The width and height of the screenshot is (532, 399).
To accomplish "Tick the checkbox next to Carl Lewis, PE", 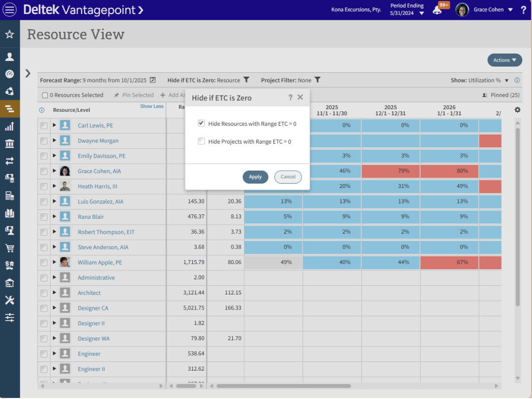I will (44, 125).
